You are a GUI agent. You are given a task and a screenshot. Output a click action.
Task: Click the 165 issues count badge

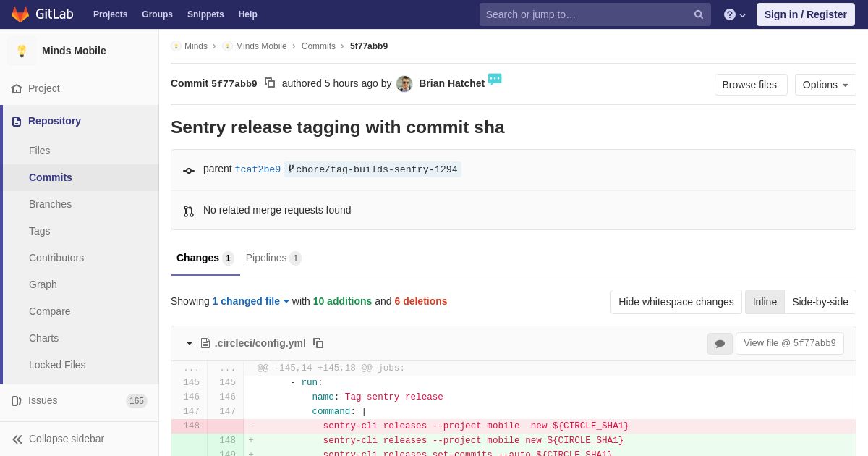tap(137, 401)
